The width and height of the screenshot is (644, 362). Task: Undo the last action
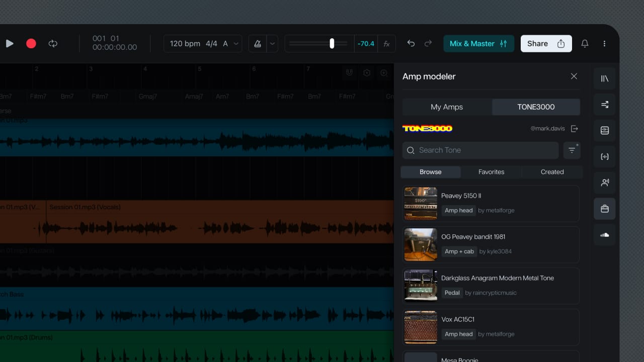(x=411, y=44)
